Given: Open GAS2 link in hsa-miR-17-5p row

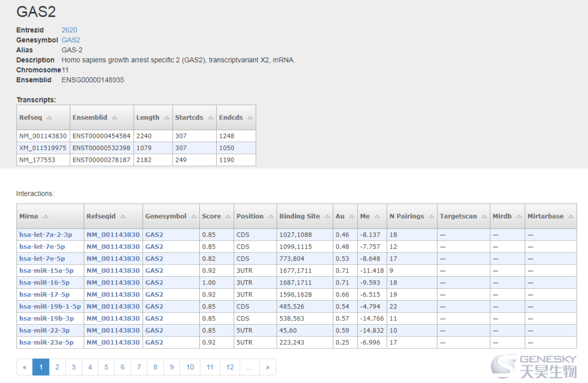Looking at the screenshot, I should pyautogui.click(x=154, y=295).
